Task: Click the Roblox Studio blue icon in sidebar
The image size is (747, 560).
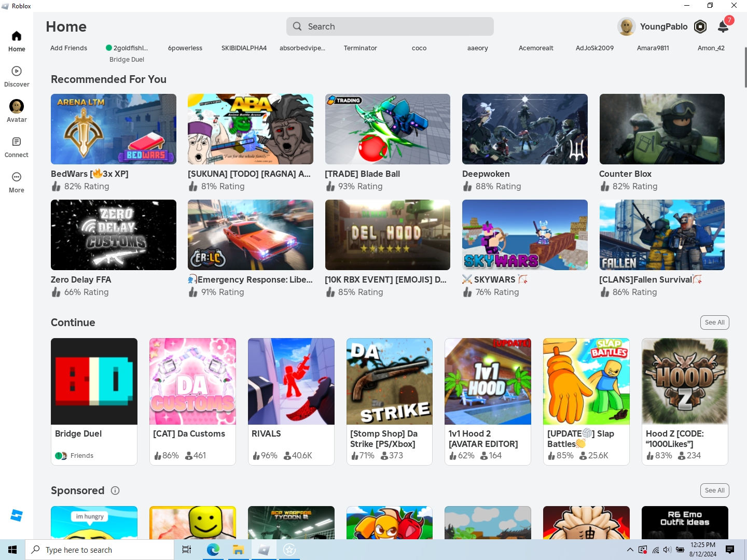Action: click(x=17, y=515)
